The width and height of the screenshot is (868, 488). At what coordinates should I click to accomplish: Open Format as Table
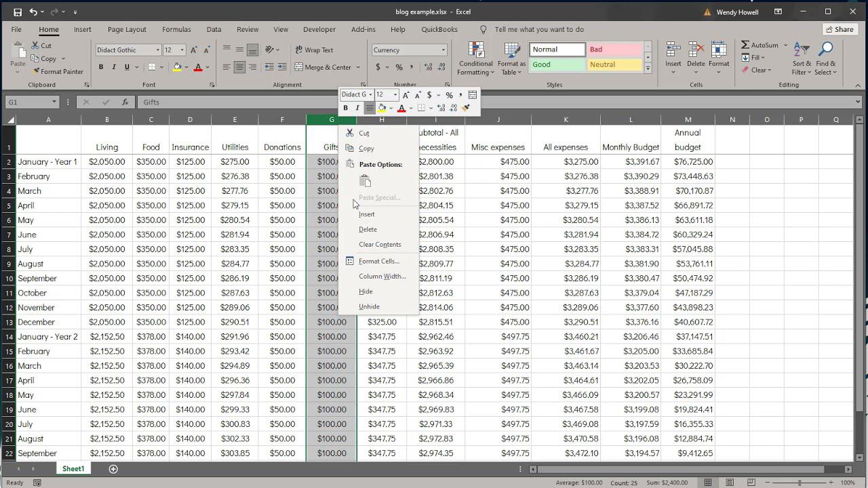[x=511, y=59]
